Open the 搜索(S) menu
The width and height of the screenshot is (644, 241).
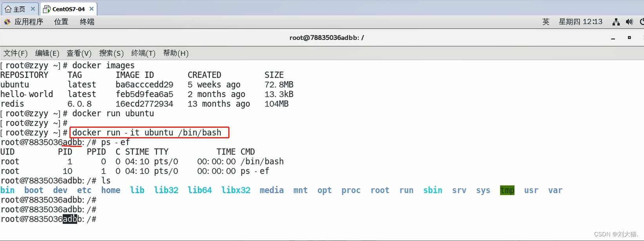pyautogui.click(x=111, y=53)
